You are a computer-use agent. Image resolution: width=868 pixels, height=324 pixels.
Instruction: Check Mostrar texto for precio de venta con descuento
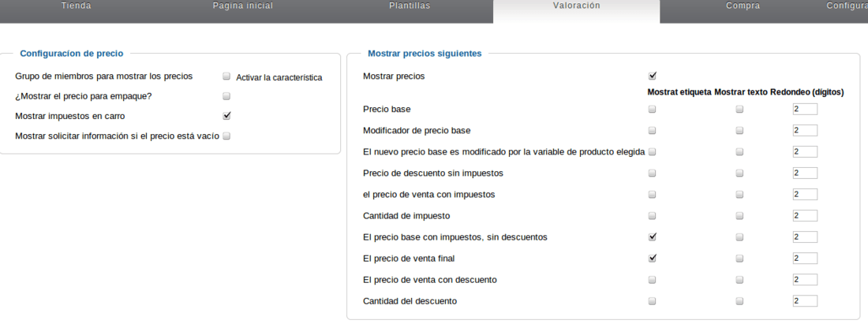[739, 280]
